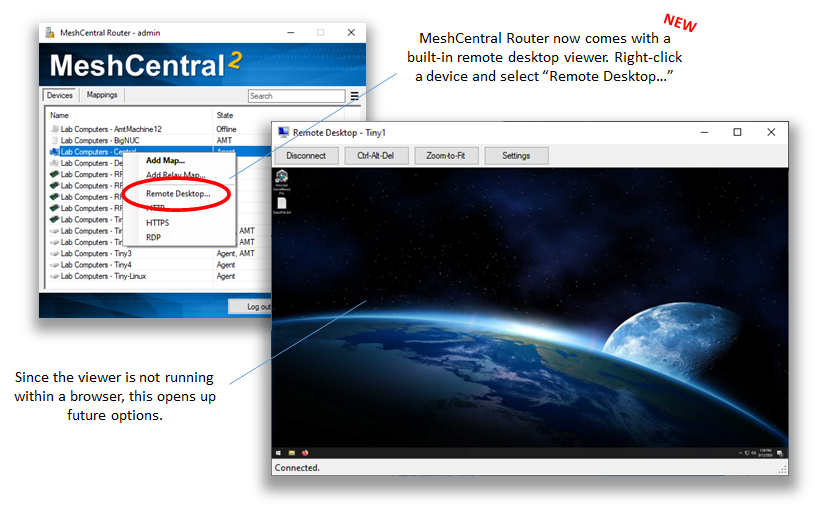Click the Disconnect button
This screenshot has height=510, width=816.
point(305,156)
